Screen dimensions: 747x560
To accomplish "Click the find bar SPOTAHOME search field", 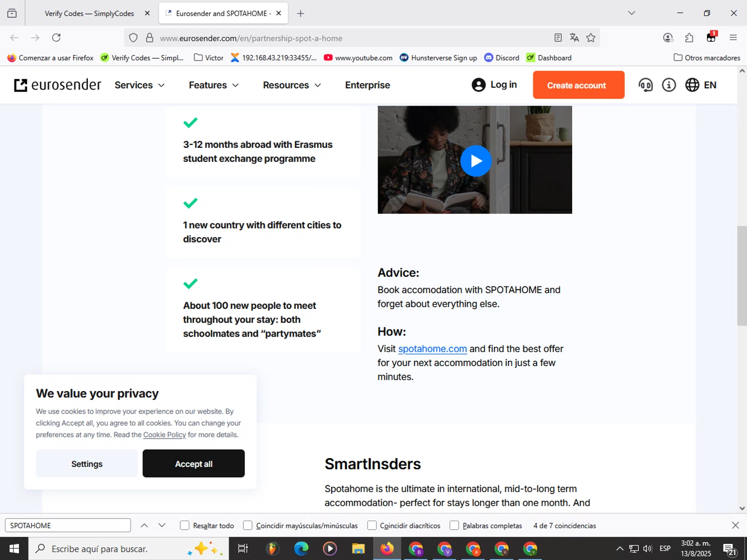I will [68, 525].
